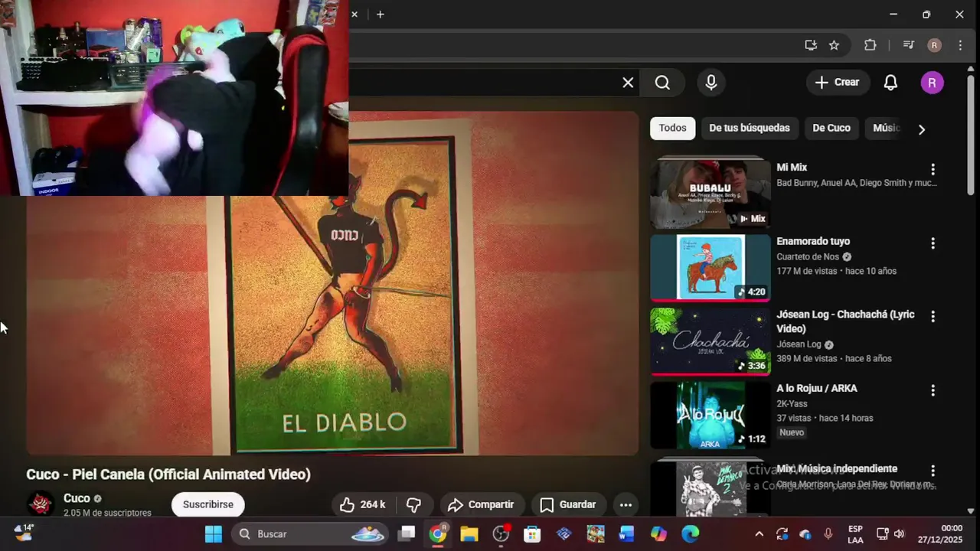Select the Todos filter chip
This screenshot has height=551, width=980.
pyautogui.click(x=672, y=128)
